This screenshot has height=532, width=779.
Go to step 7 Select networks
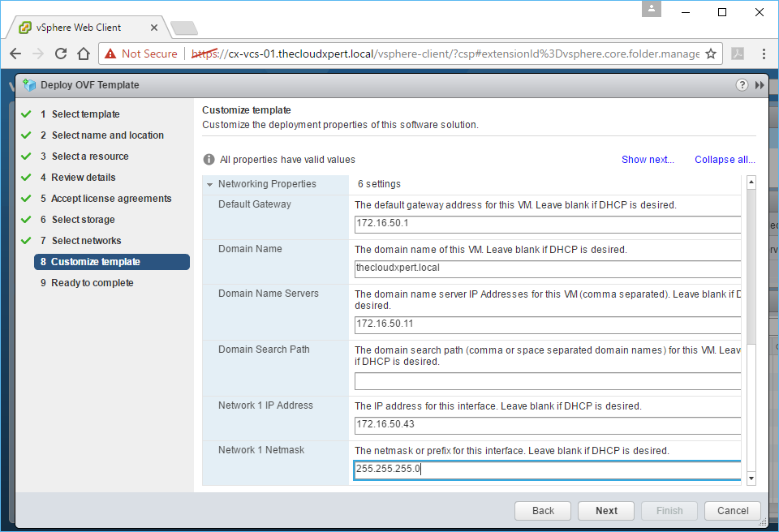pos(86,241)
